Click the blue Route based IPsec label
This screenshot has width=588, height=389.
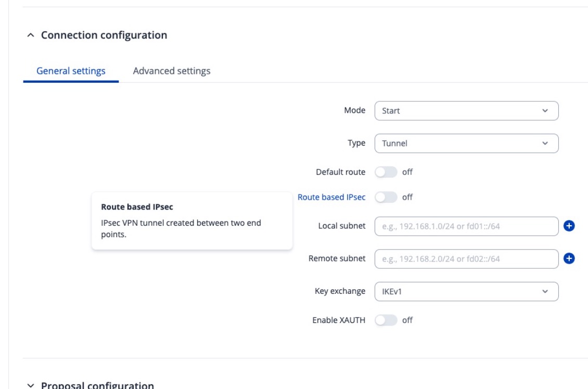[332, 197]
